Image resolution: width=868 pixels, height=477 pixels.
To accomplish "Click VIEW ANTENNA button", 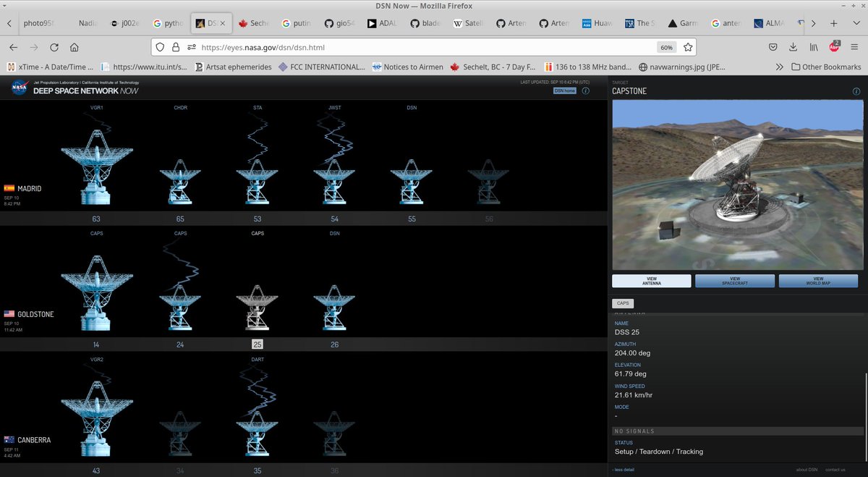I will click(x=652, y=281).
